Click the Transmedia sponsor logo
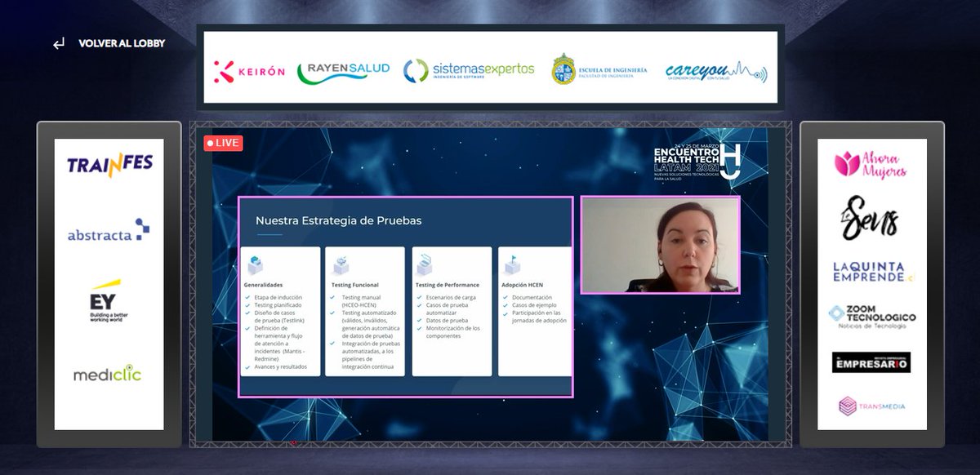The image size is (980, 475). click(x=871, y=406)
